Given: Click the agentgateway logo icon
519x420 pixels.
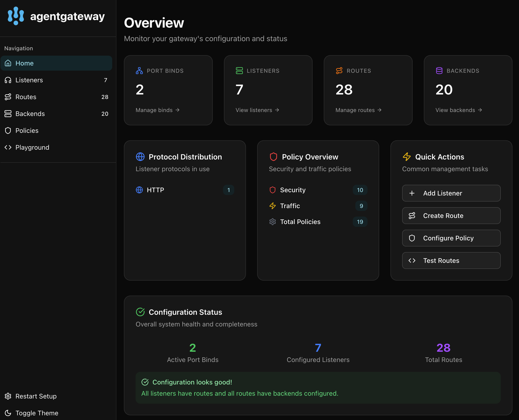Looking at the screenshot, I should coord(15,16).
